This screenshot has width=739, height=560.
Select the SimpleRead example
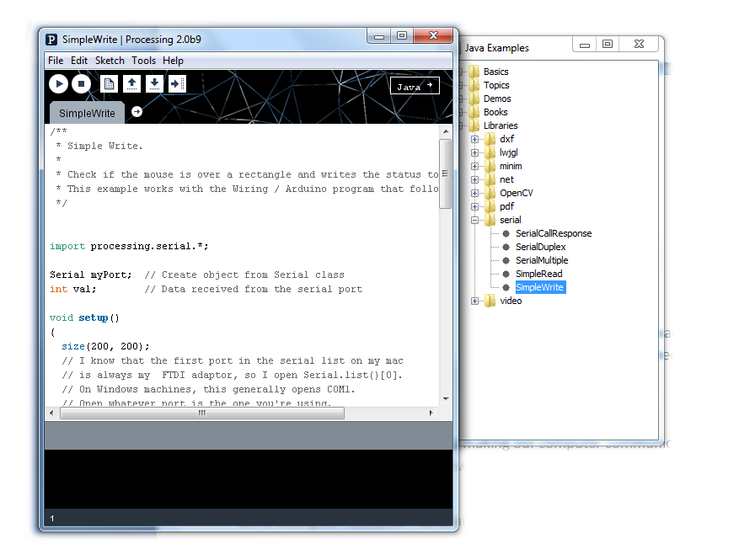539,275
